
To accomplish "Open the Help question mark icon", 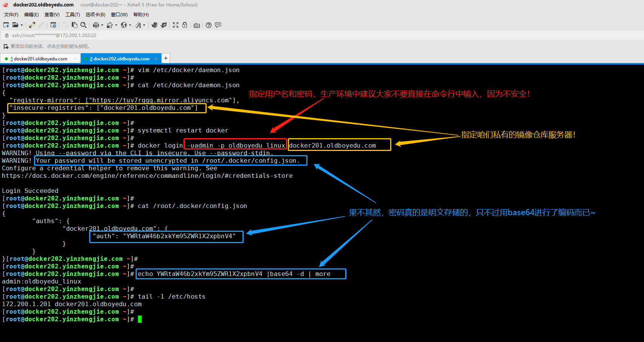I will point(209,25).
